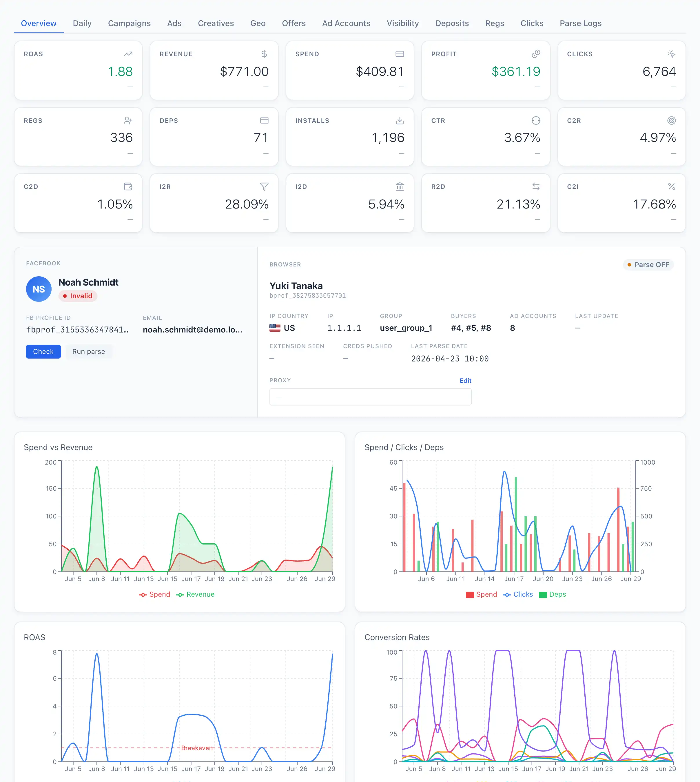The height and width of the screenshot is (782, 700).
Task: Click the Proxy input field
Action: [370, 397]
